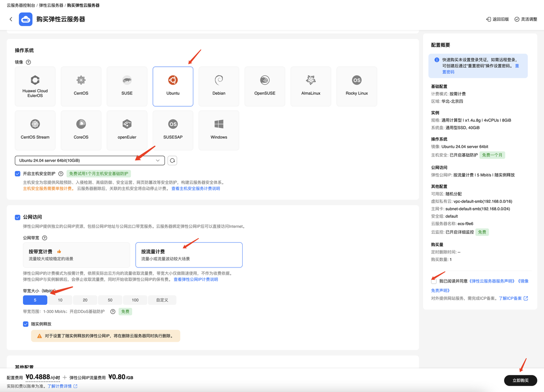
Task: Choose the Debian image card
Action: 219,86
